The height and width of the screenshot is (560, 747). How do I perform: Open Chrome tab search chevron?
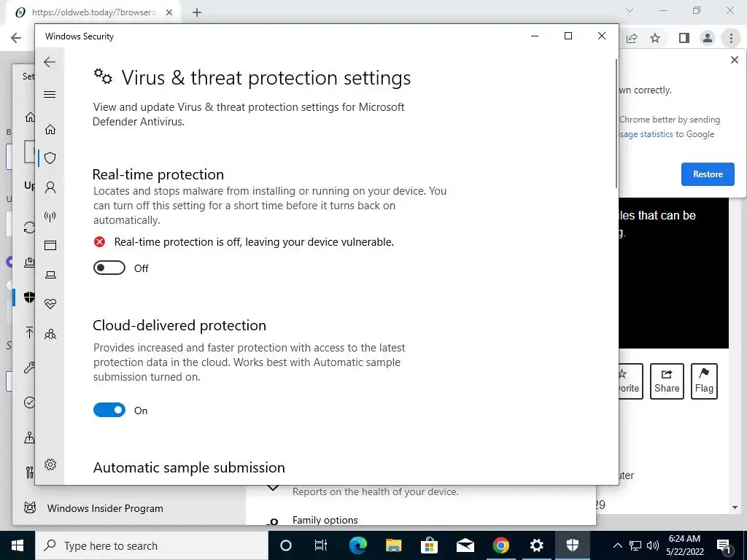pos(630,10)
